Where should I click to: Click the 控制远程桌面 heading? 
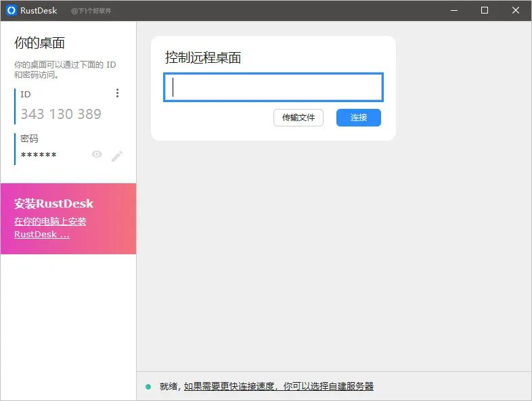tap(203, 57)
